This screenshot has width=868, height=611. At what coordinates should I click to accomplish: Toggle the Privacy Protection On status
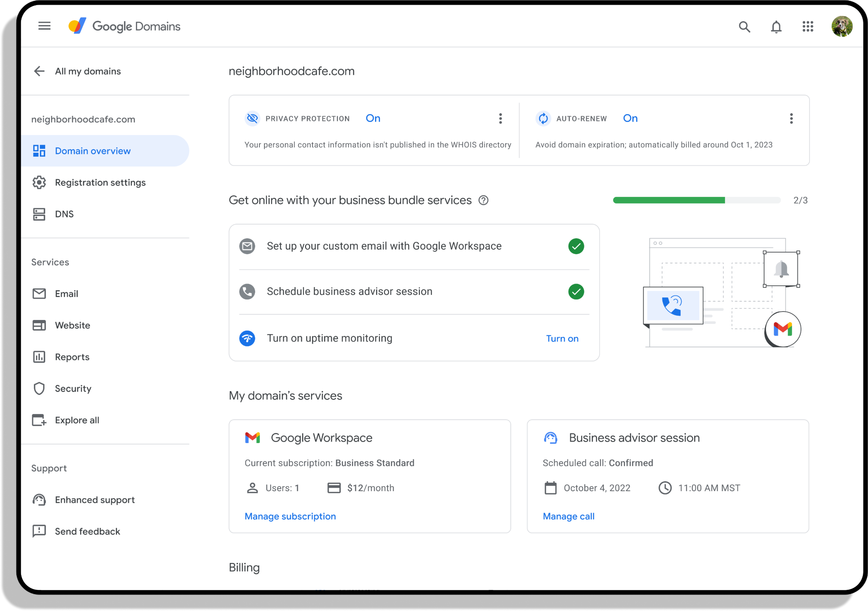[373, 118]
